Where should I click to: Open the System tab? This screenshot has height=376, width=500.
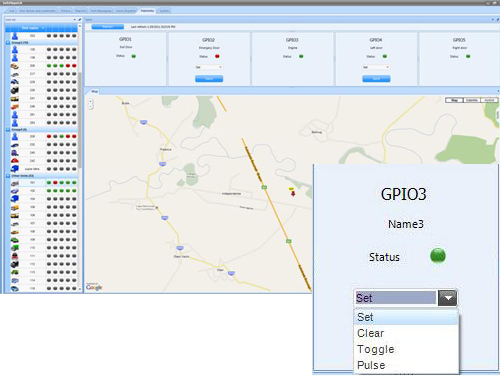pyautogui.click(x=164, y=11)
